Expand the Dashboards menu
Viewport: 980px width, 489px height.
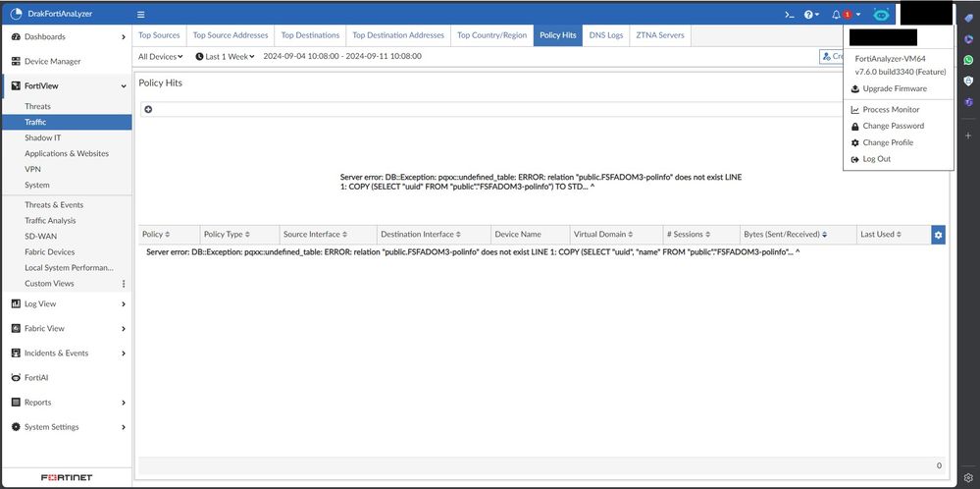67,37
